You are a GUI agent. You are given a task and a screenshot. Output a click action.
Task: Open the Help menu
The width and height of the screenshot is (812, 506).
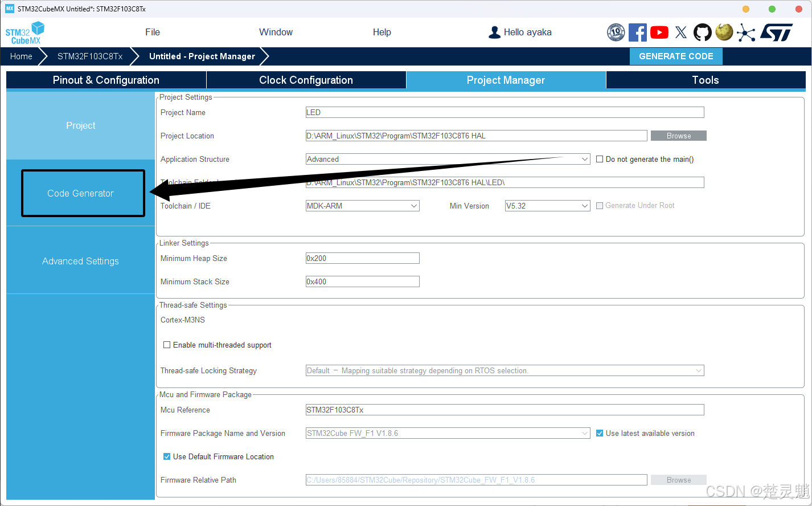(382, 32)
